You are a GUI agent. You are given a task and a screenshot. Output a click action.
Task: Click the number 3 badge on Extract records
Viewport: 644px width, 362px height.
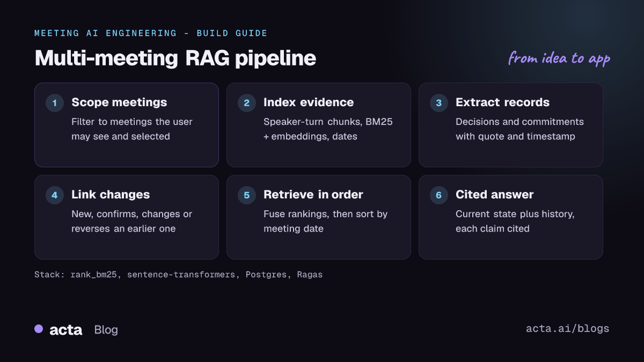pos(439,103)
